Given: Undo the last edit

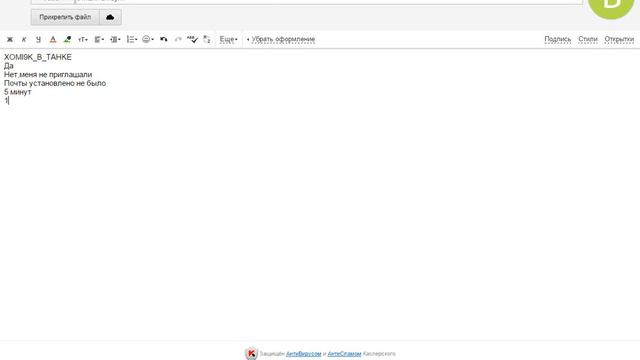Looking at the screenshot, I should [164, 40].
